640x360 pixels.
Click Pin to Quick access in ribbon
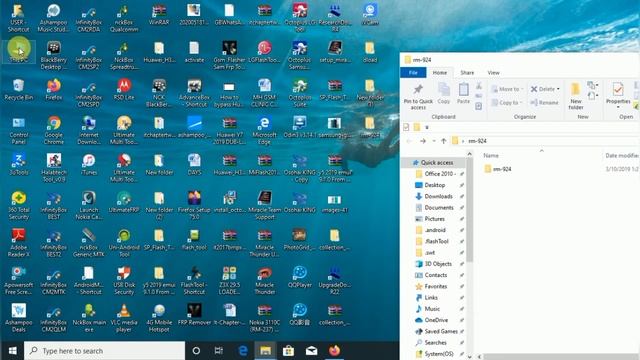pos(418,97)
